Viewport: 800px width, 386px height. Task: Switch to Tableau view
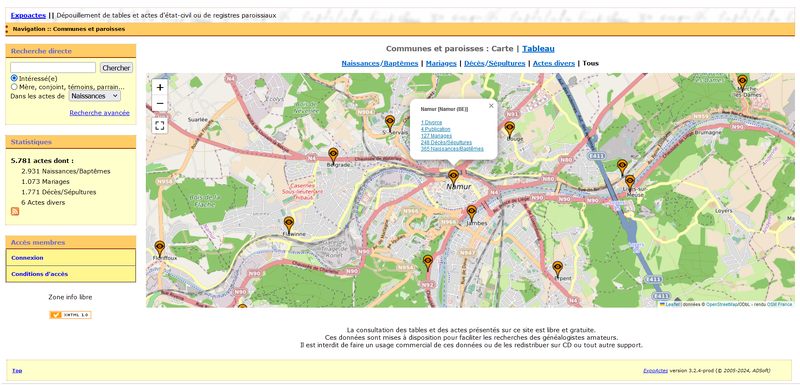pyautogui.click(x=538, y=49)
